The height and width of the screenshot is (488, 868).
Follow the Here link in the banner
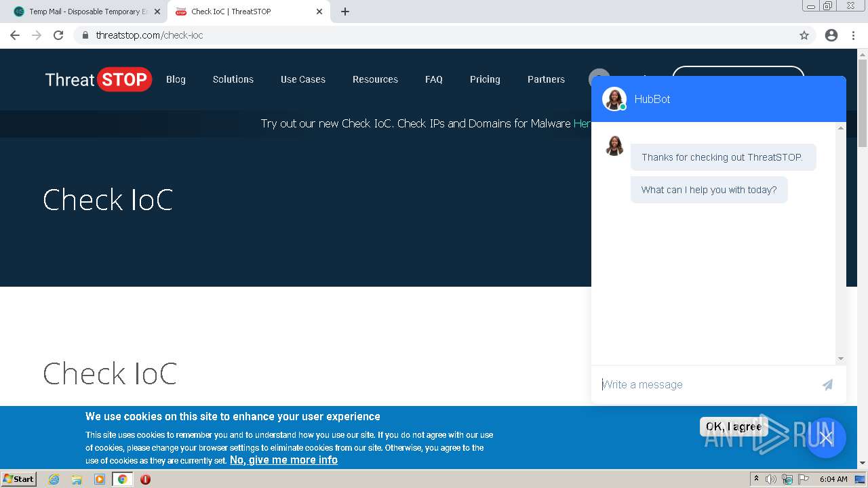pyautogui.click(x=582, y=123)
